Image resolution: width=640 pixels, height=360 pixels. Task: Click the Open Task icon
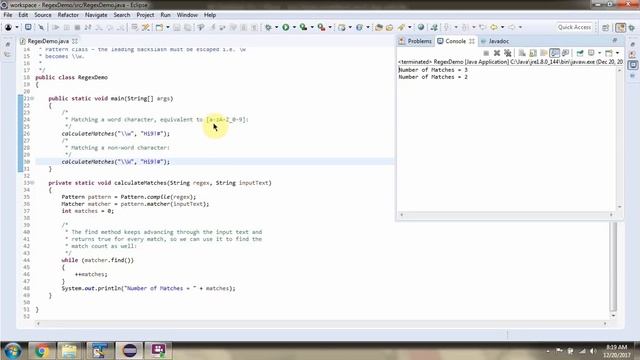point(389,27)
